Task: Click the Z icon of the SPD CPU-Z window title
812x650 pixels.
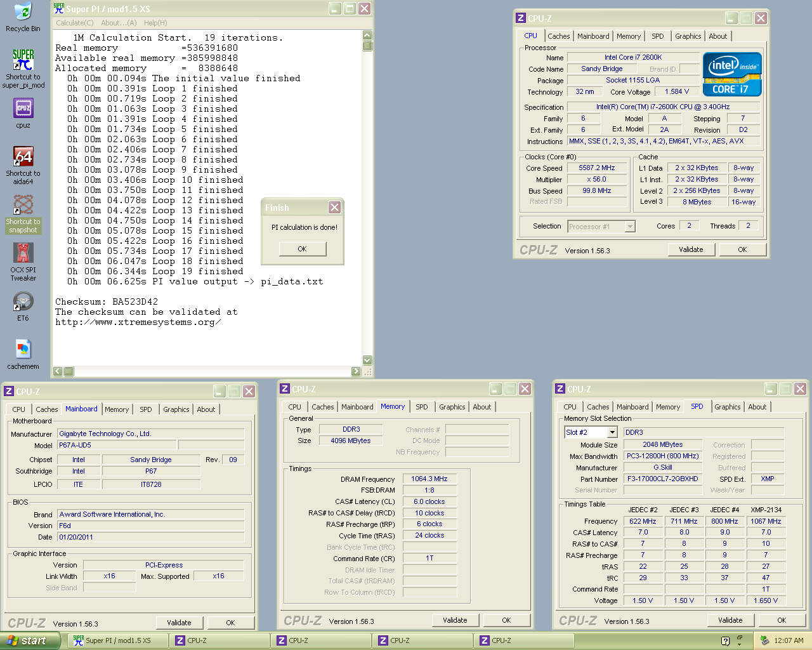Action: pos(560,389)
